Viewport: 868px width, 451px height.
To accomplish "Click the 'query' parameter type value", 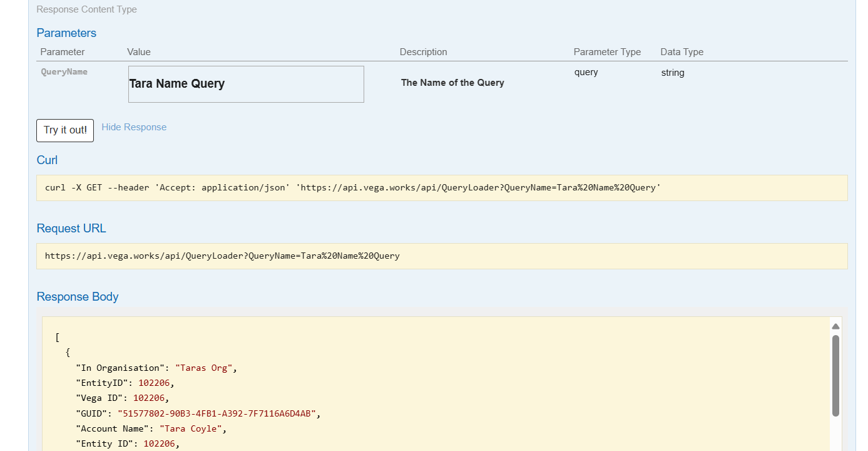I will pos(586,73).
